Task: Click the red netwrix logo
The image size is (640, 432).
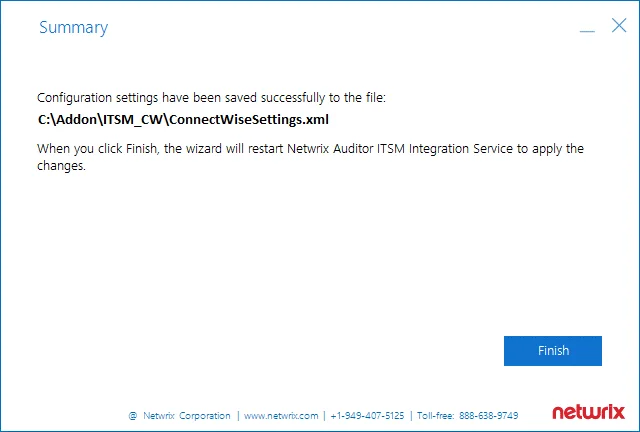Action: (x=588, y=412)
